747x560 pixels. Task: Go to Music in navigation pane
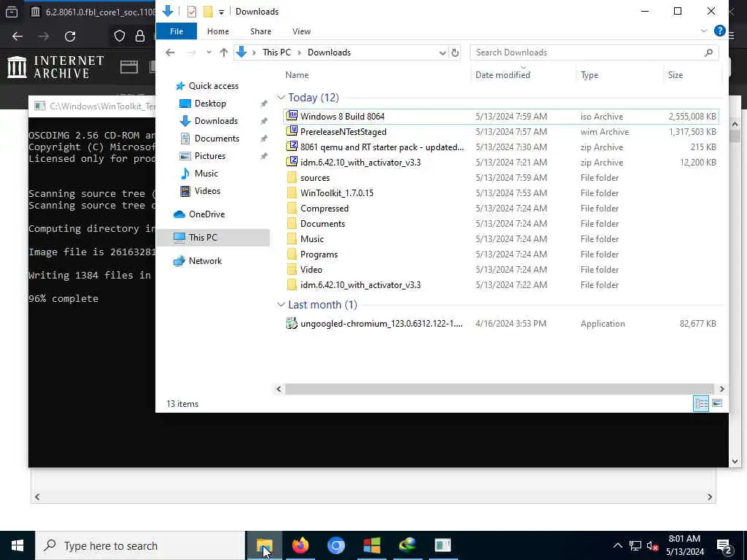pos(206,174)
